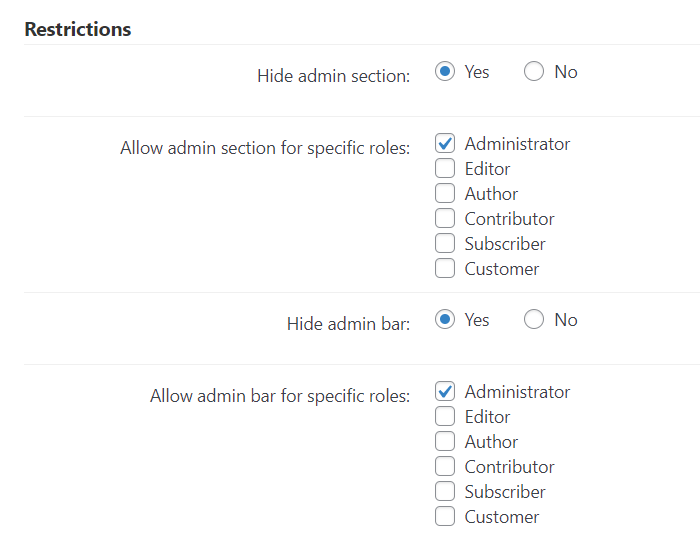
Task: Allow Subscriber role for admin bar
Action: [x=446, y=492]
